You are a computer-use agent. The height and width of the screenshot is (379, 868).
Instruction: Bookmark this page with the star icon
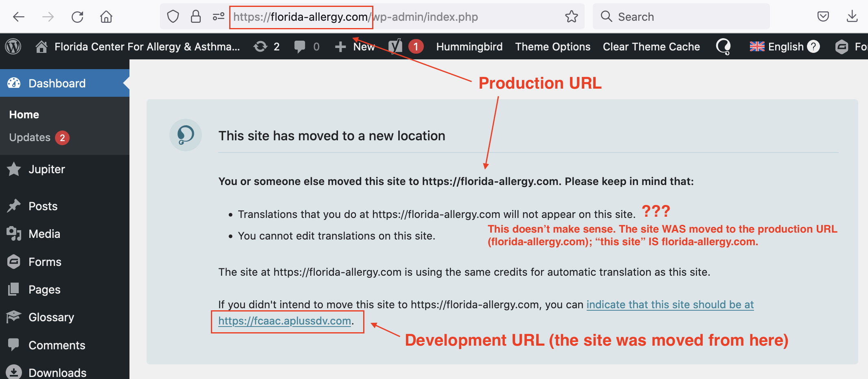(x=572, y=17)
